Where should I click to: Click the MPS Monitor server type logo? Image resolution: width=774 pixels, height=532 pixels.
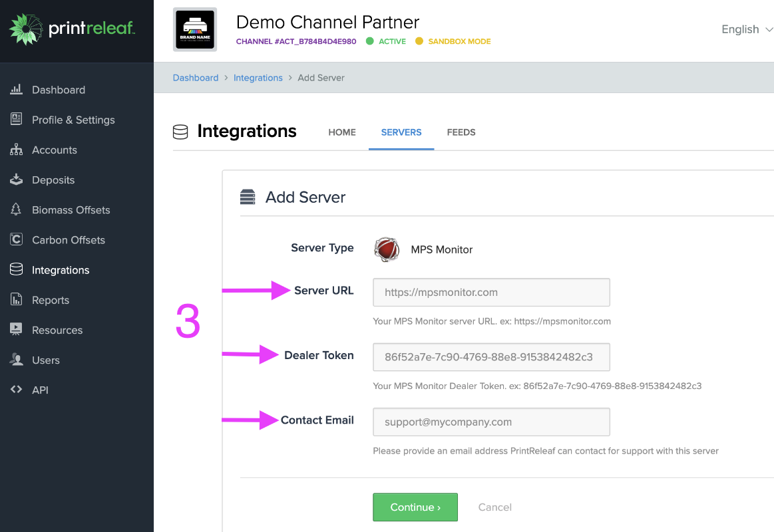click(387, 249)
